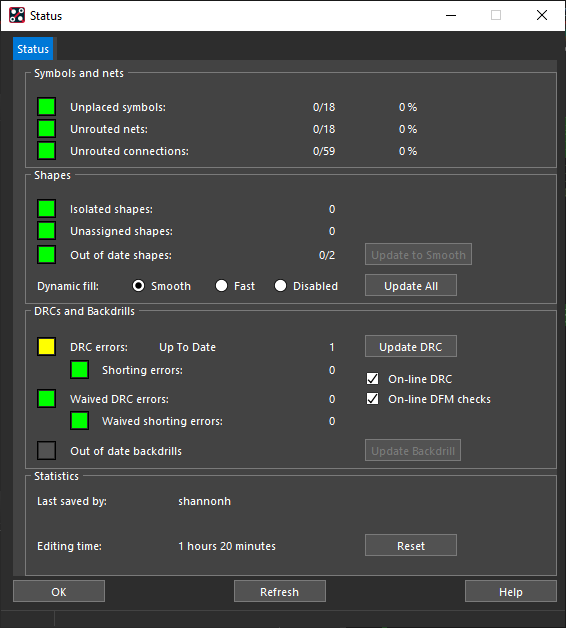Click the Shorting errors green square
Image resolution: width=566 pixels, height=628 pixels.
point(79,370)
